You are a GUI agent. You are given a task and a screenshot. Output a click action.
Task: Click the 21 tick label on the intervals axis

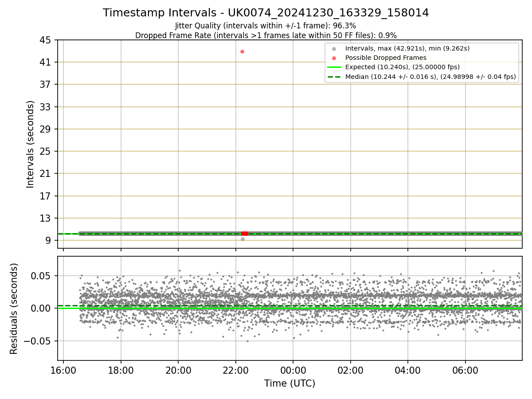(x=46, y=174)
